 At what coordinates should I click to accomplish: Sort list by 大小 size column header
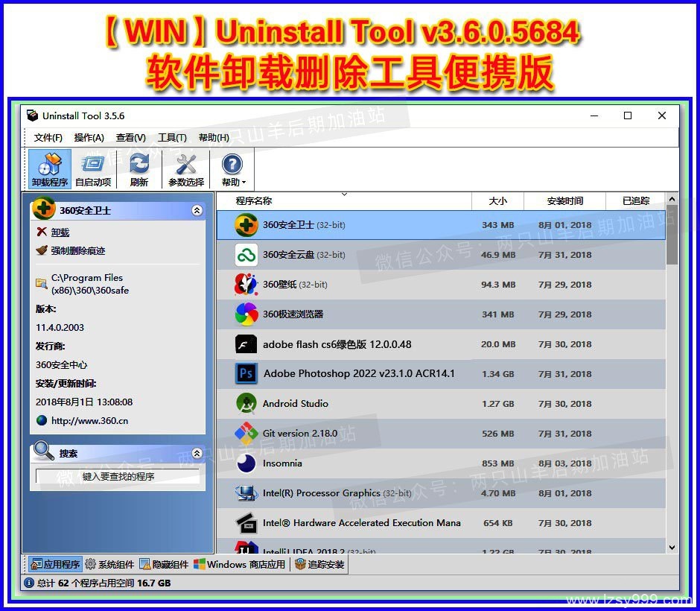497,201
